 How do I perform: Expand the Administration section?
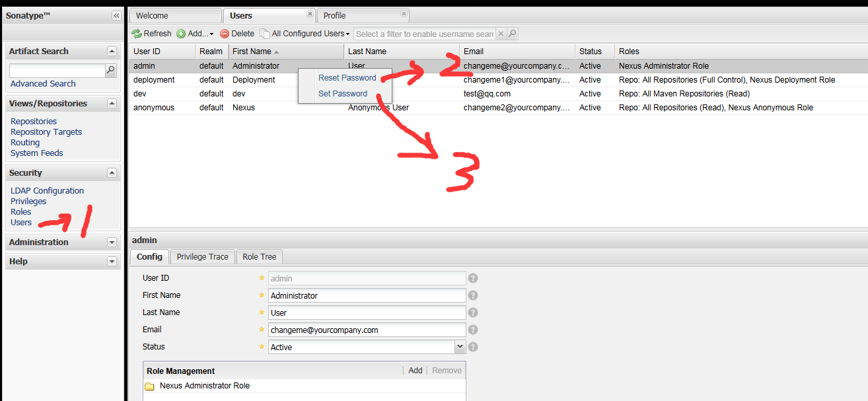coord(112,242)
